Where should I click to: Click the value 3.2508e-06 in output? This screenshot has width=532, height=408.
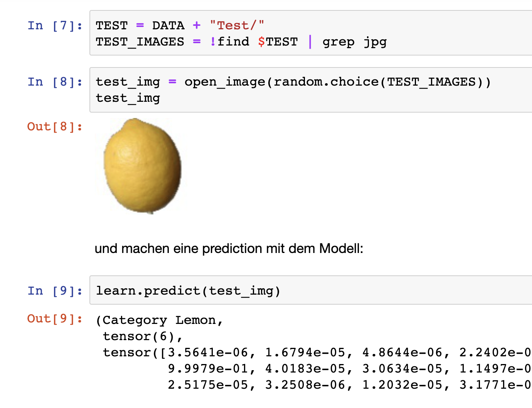pos(306,385)
